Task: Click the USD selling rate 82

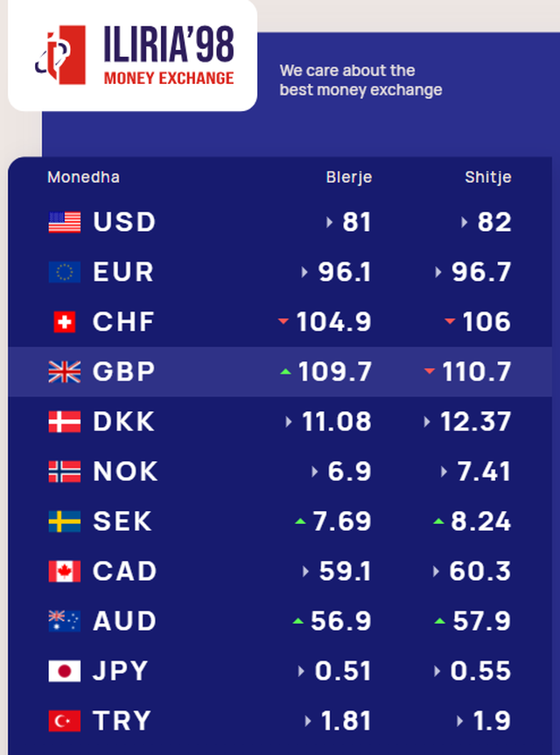Action: [x=494, y=222]
